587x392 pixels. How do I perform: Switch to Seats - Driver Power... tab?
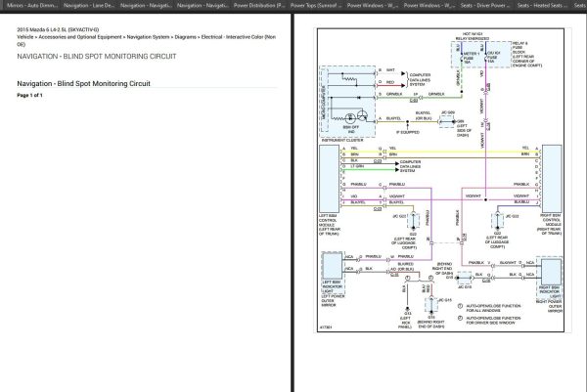click(485, 6)
